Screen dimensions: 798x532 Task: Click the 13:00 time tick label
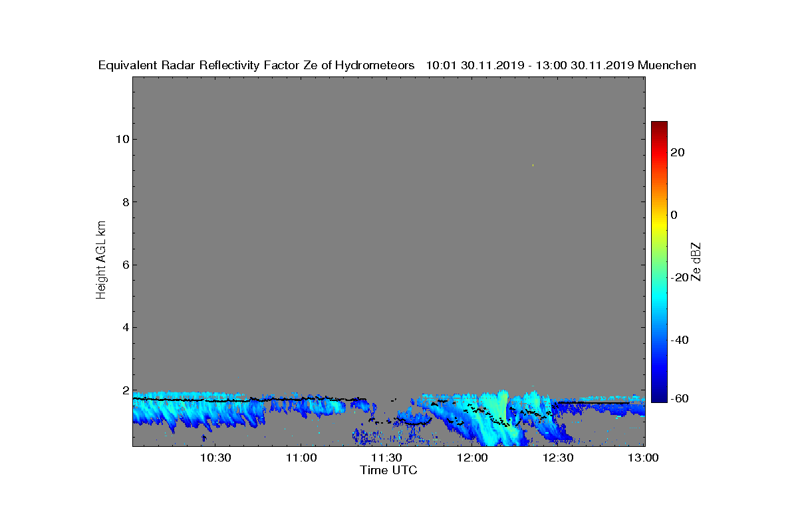(644, 458)
